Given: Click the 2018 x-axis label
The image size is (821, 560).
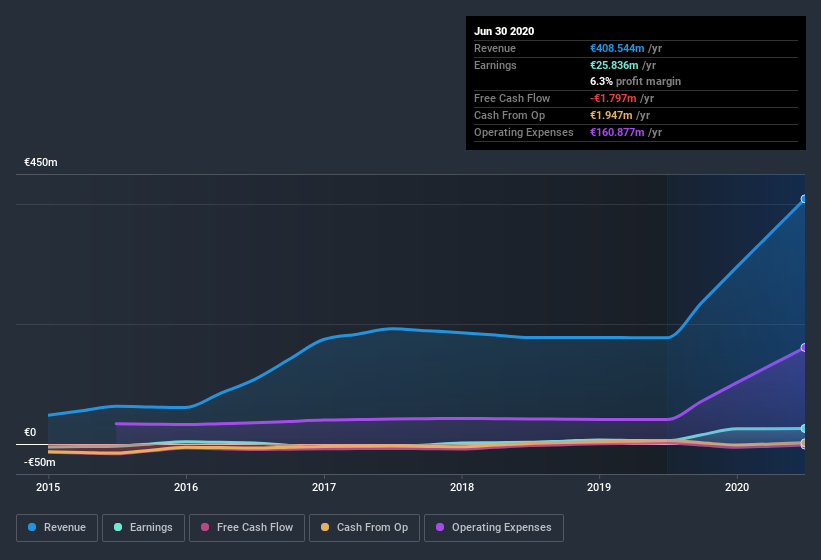Looking at the screenshot, I should [x=462, y=488].
